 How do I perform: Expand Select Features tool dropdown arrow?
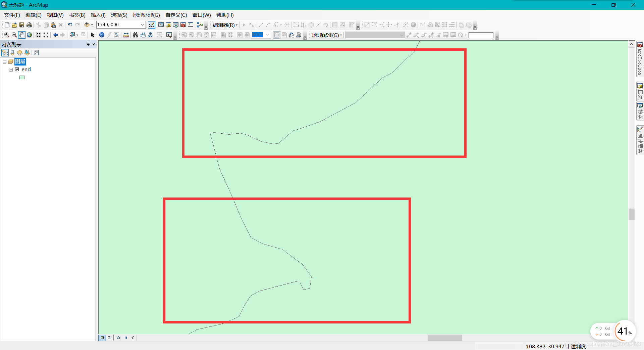[x=77, y=35]
